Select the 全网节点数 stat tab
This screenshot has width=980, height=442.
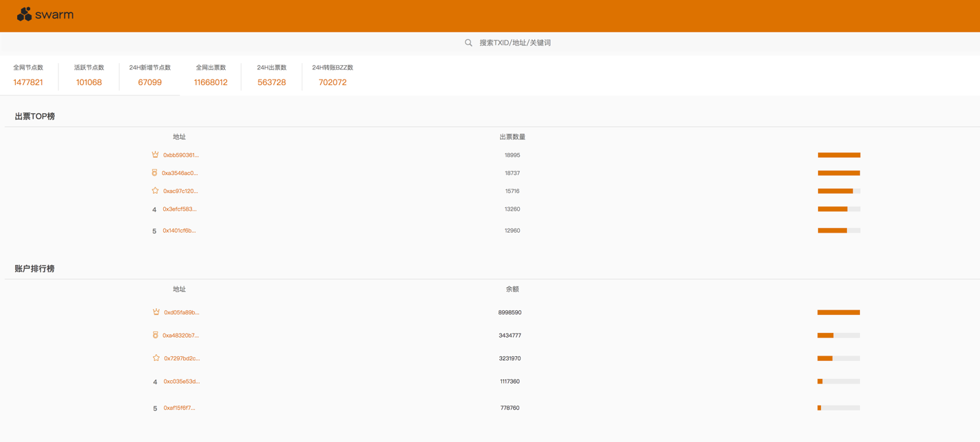click(x=28, y=75)
